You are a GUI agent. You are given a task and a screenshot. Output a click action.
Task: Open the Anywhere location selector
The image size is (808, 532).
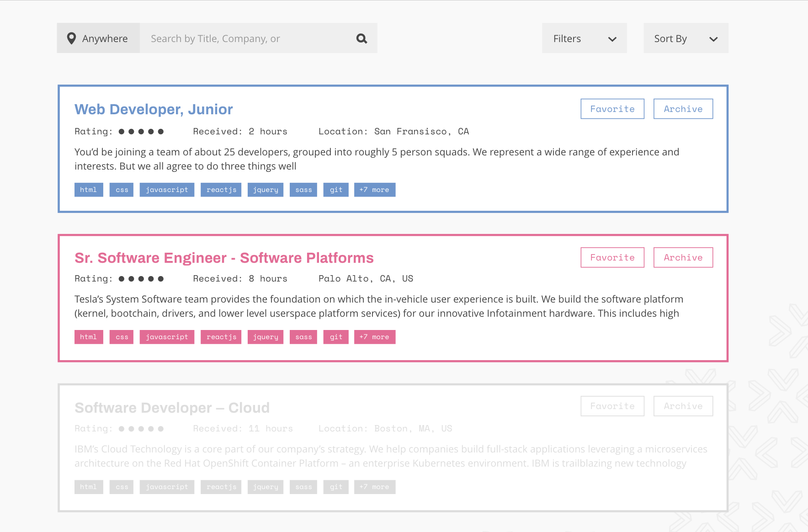coord(98,38)
